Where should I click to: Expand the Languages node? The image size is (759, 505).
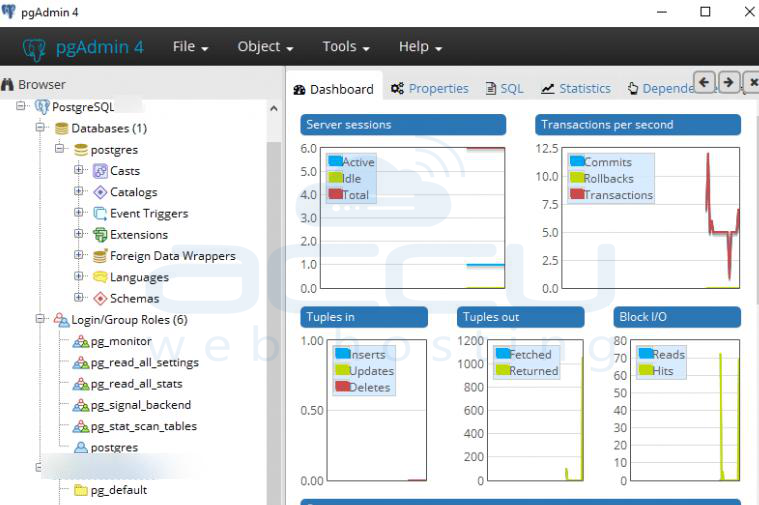tap(78, 275)
